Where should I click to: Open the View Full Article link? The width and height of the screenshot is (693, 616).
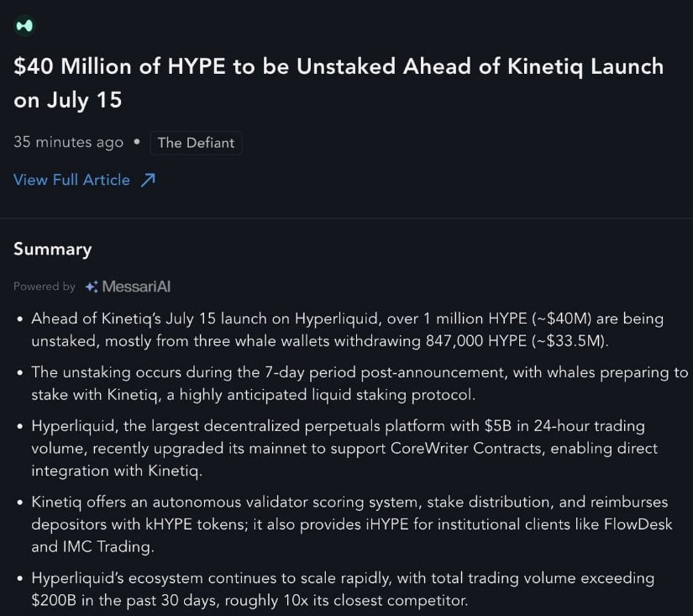coord(71,180)
